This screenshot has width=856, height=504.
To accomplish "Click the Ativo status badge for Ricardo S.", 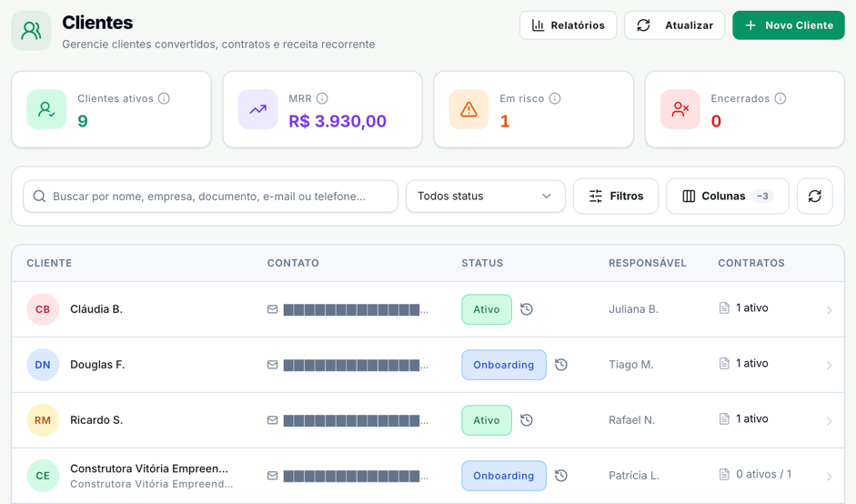I will [487, 420].
